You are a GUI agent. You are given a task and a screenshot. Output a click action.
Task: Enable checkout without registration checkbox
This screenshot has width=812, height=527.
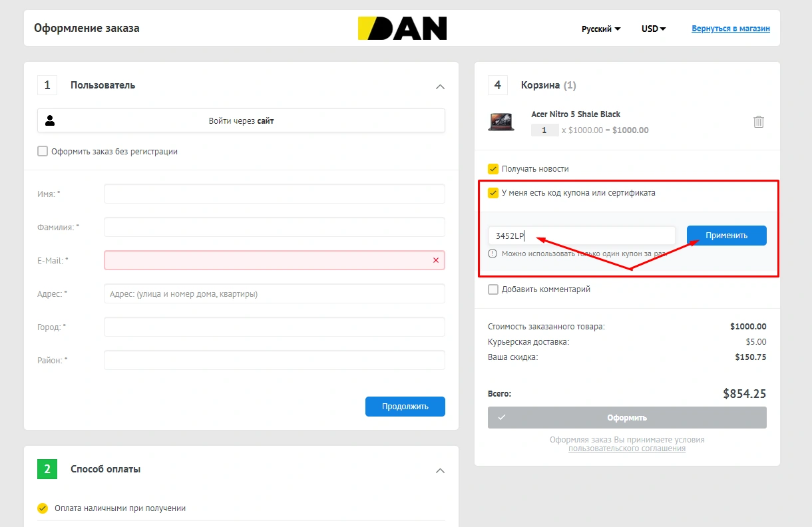(x=43, y=151)
